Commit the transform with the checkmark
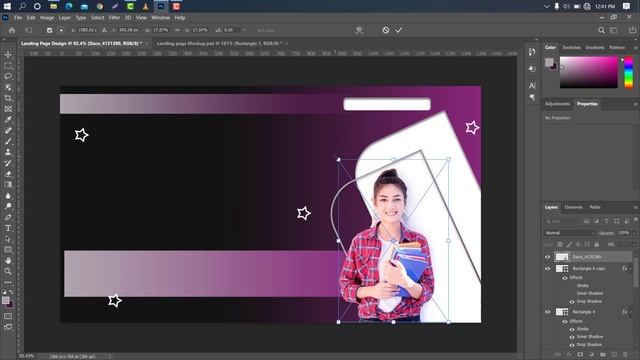Image resolution: width=640 pixels, height=360 pixels. 399,30
